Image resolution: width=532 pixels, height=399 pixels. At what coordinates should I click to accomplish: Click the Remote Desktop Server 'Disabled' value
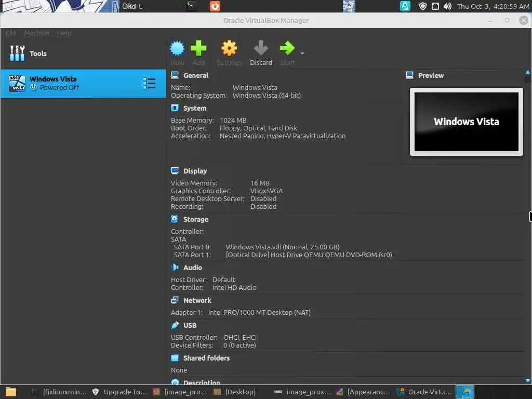tap(263, 199)
